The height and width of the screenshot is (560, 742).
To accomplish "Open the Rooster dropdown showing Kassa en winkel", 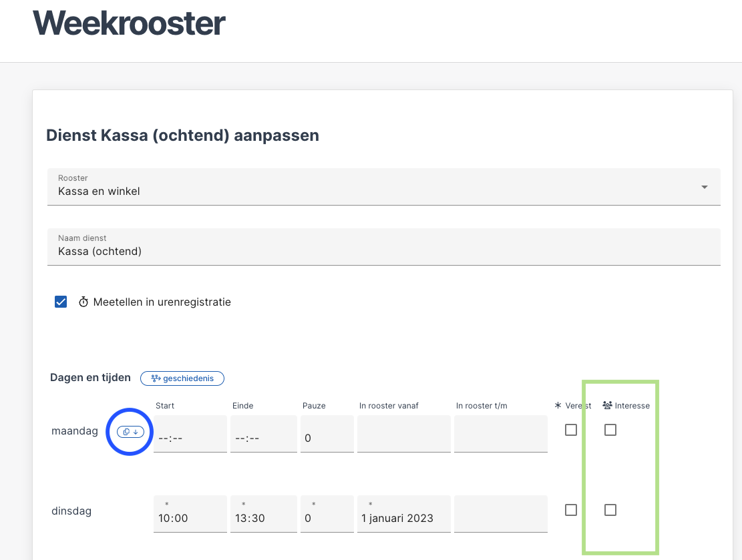I will pos(384,187).
